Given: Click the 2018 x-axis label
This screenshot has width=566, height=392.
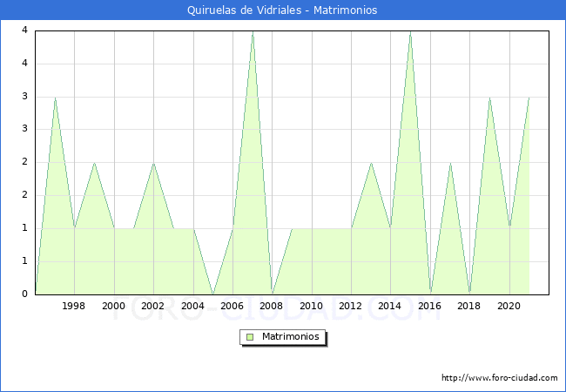Looking at the screenshot, I should tap(468, 306).
